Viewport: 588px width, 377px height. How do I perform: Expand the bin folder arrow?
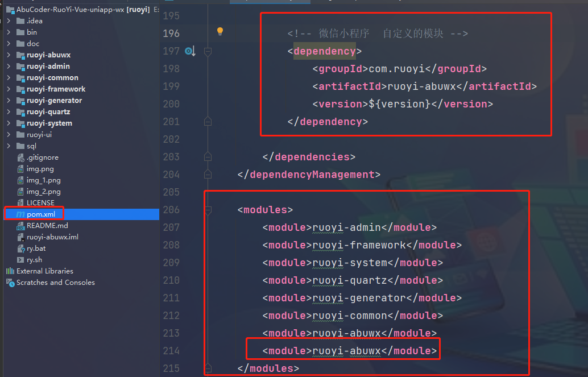click(x=9, y=32)
